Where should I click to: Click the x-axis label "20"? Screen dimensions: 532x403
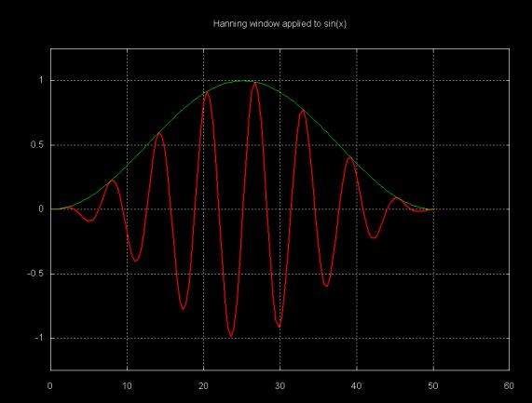click(203, 386)
